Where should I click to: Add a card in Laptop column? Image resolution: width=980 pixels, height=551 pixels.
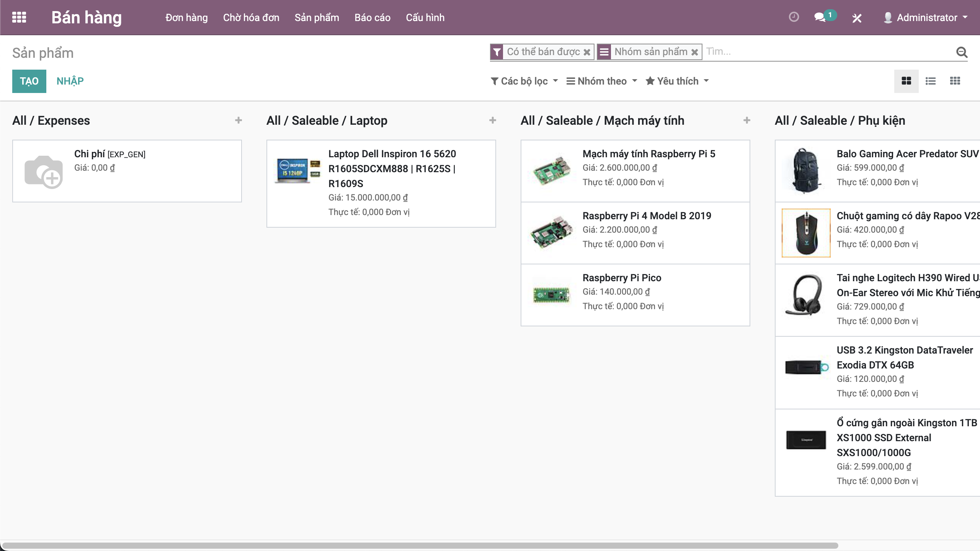pos(493,121)
